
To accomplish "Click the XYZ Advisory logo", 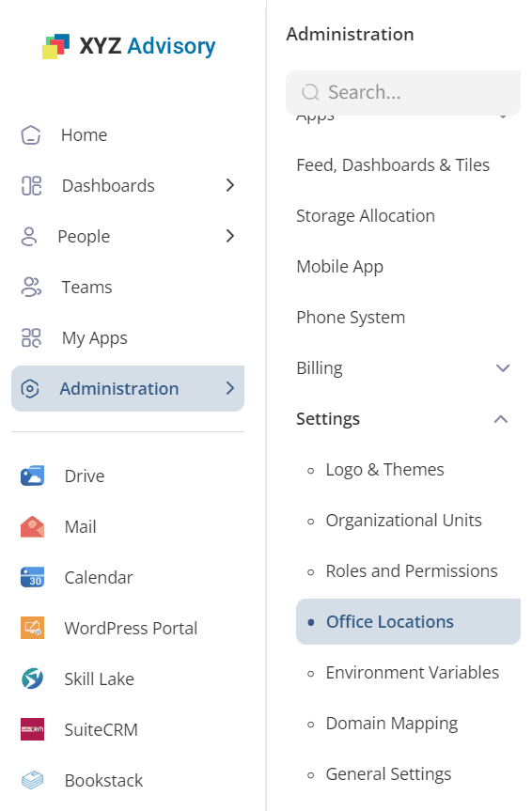I will coord(129,46).
